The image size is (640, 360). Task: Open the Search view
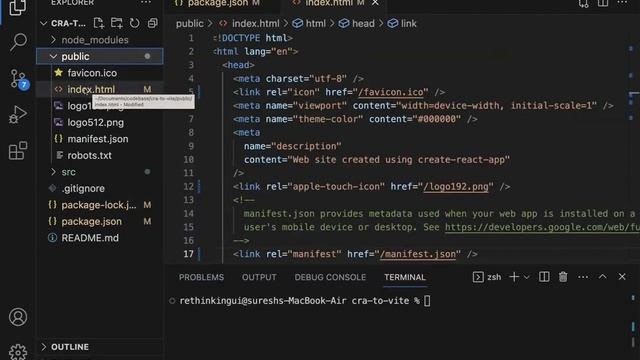(x=18, y=42)
